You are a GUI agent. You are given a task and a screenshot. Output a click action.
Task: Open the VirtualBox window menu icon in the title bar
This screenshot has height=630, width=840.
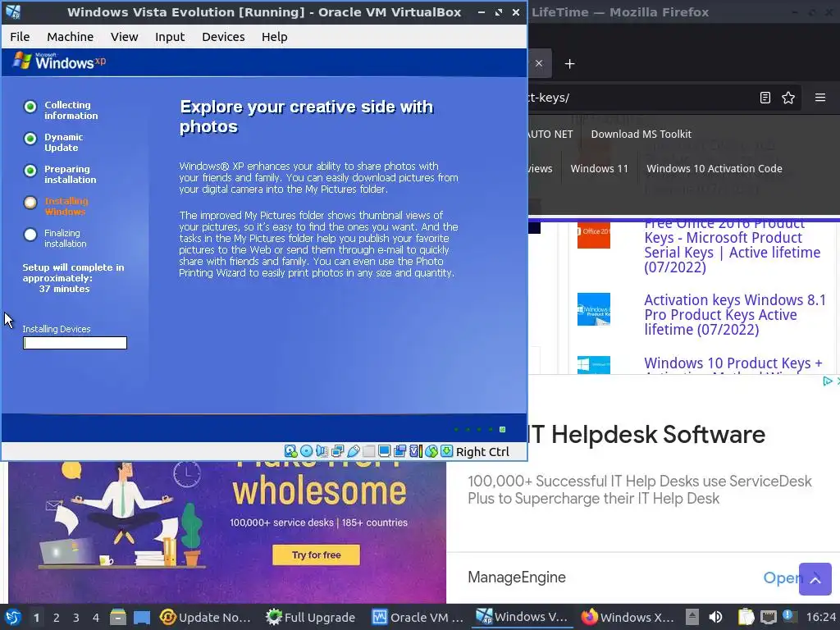[x=13, y=11]
